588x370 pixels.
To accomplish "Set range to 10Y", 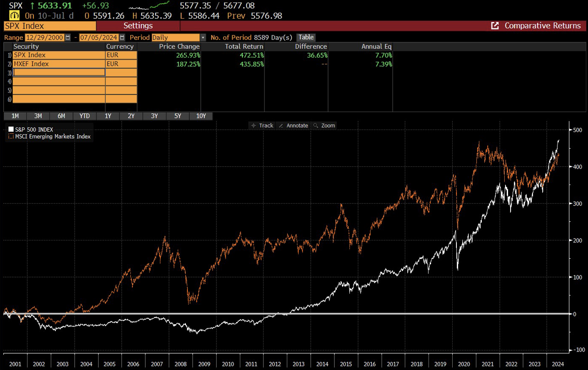I will 201,116.
